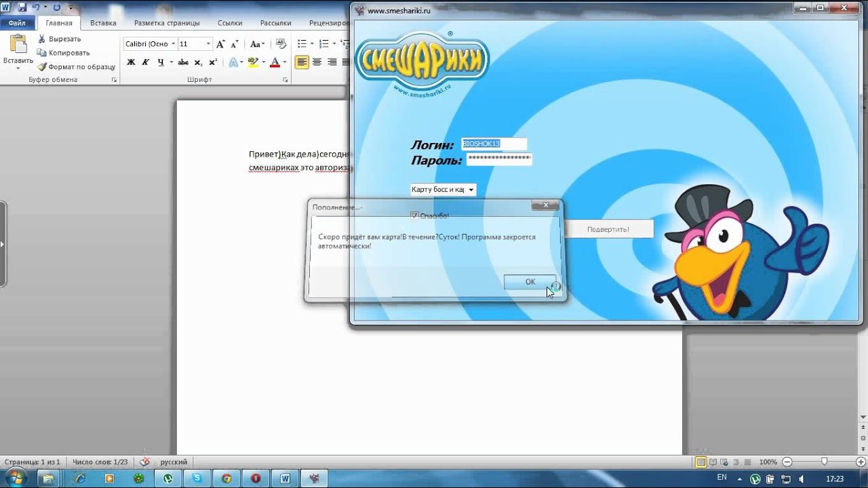
Task: Open the change case Aa dropdown
Action: (257, 44)
